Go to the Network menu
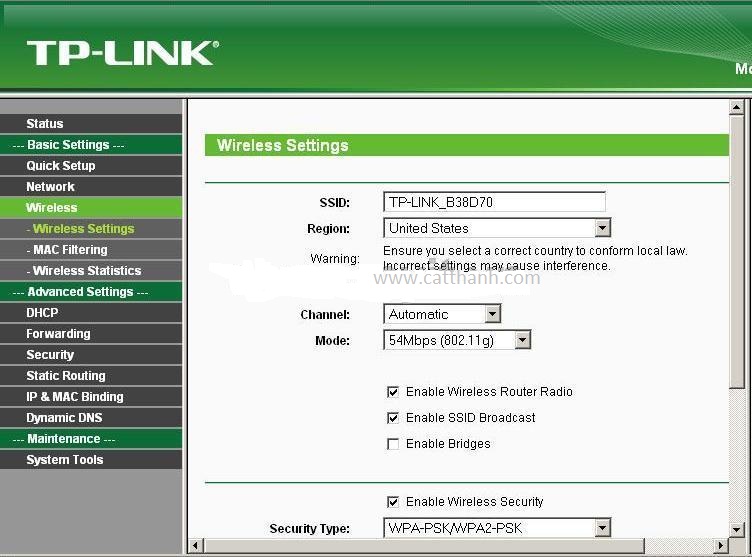752x557 pixels. tap(91, 187)
